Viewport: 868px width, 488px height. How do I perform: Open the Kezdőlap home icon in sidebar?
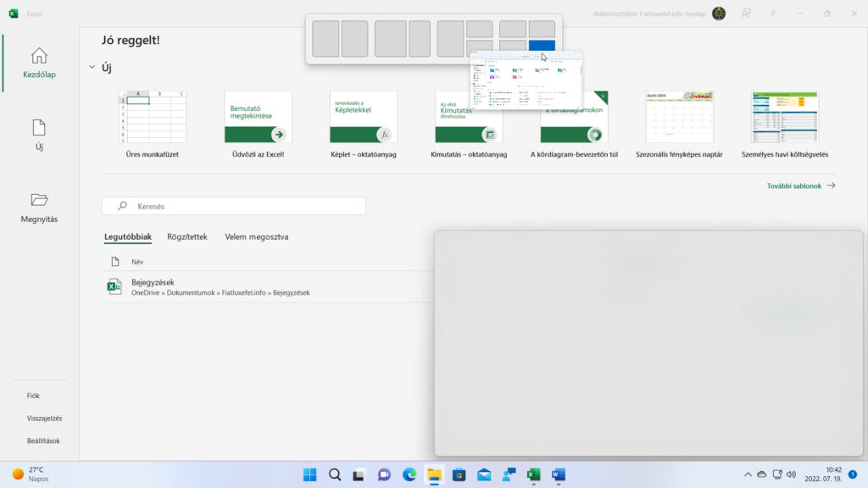39,56
